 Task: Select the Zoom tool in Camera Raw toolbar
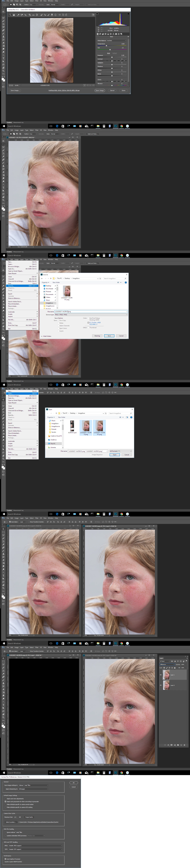pos(10,15)
